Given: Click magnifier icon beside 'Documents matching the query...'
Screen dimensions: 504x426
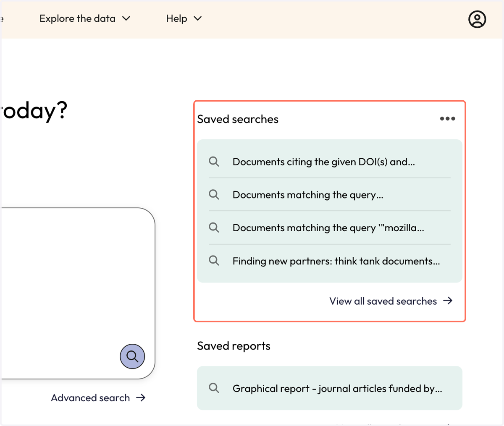Looking at the screenshot, I should click(214, 194).
